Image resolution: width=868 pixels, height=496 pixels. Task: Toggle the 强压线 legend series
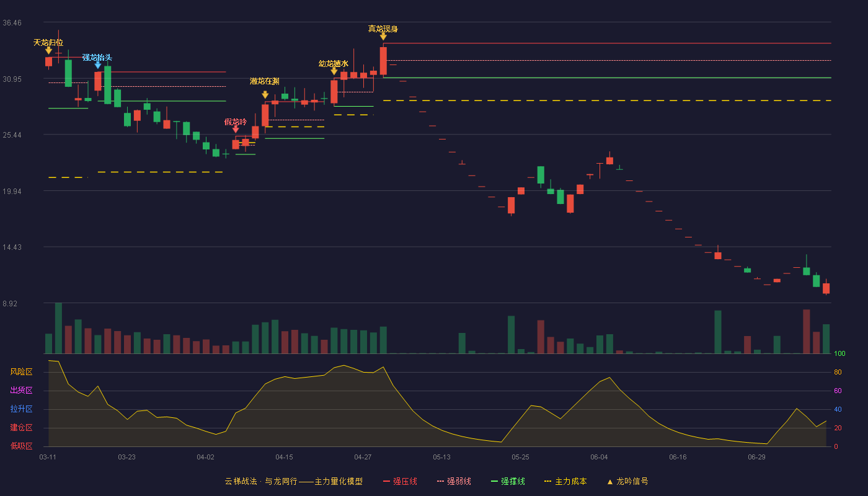[400, 481]
